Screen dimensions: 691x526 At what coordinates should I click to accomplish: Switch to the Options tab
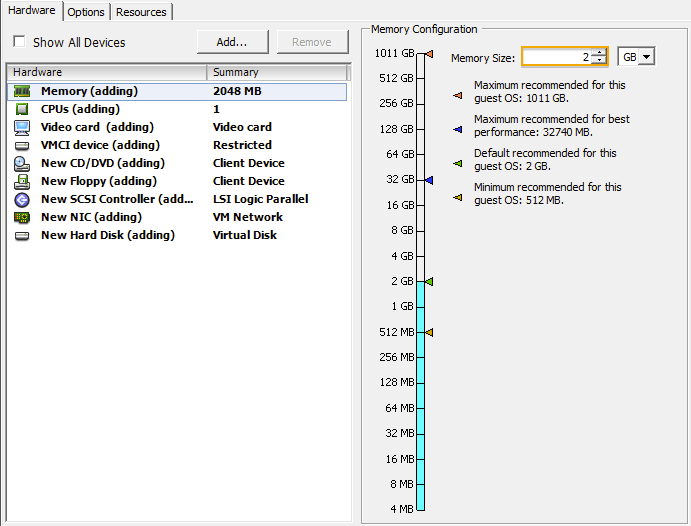click(x=86, y=12)
